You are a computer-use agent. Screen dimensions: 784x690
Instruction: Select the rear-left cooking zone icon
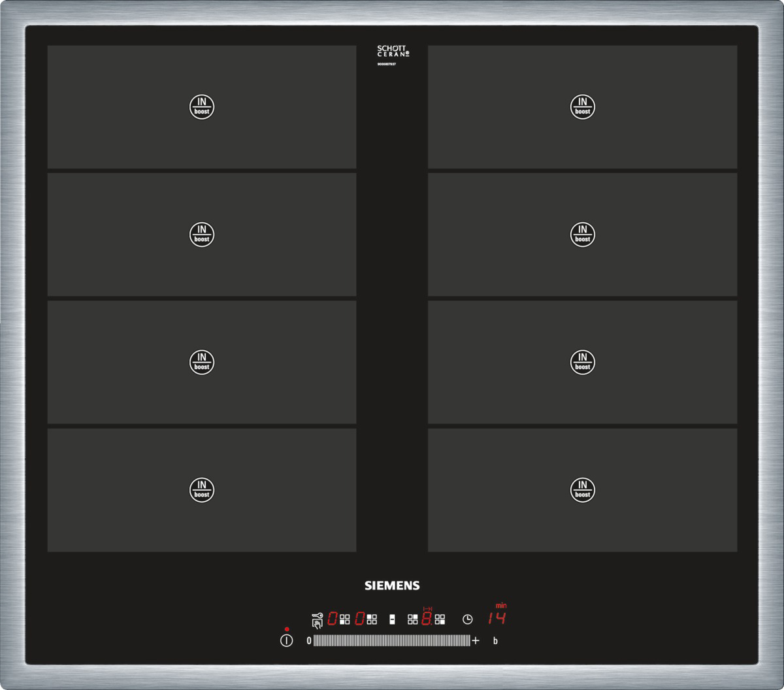372,619
